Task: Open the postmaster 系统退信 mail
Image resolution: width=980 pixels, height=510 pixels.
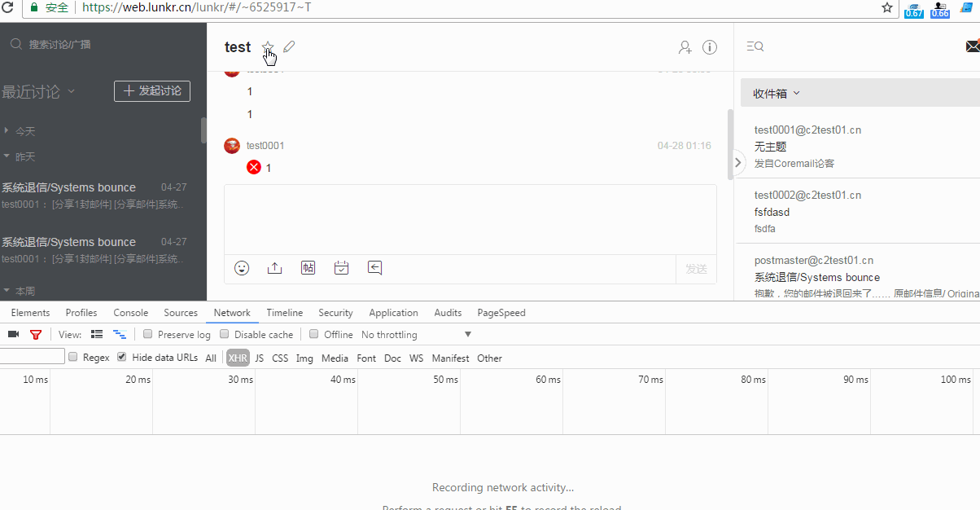Action: [858, 273]
